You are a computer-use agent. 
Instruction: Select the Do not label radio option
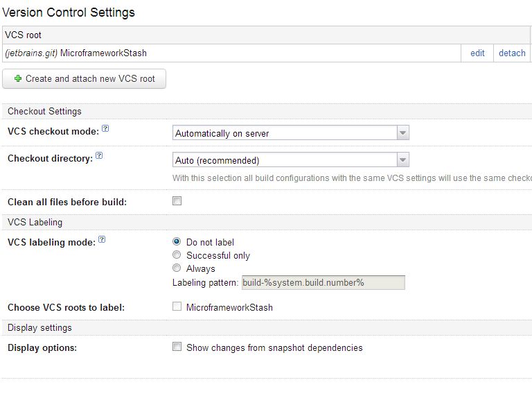(x=177, y=241)
